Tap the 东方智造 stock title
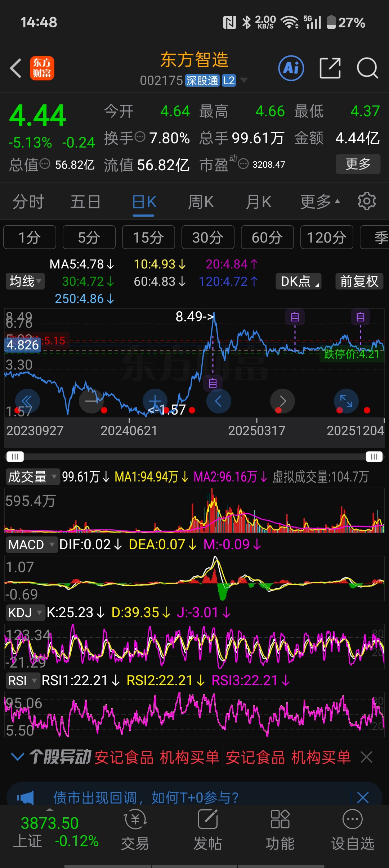Image resolution: width=389 pixels, height=868 pixels. (x=194, y=60)
